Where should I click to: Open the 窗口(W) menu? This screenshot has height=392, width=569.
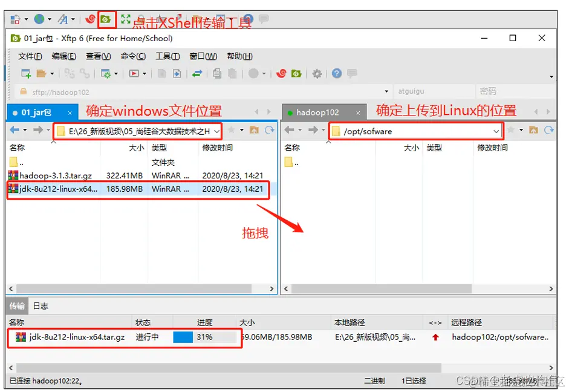coord(203,56)
